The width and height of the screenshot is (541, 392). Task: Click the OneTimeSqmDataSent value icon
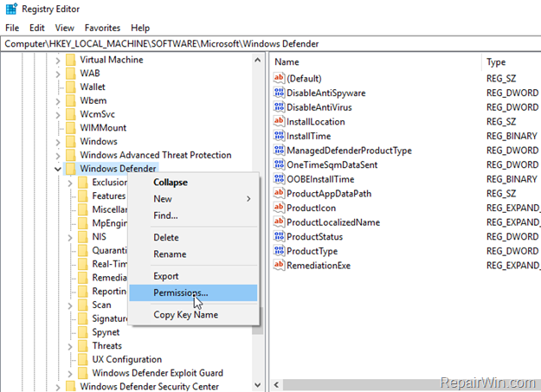point(279,164)
